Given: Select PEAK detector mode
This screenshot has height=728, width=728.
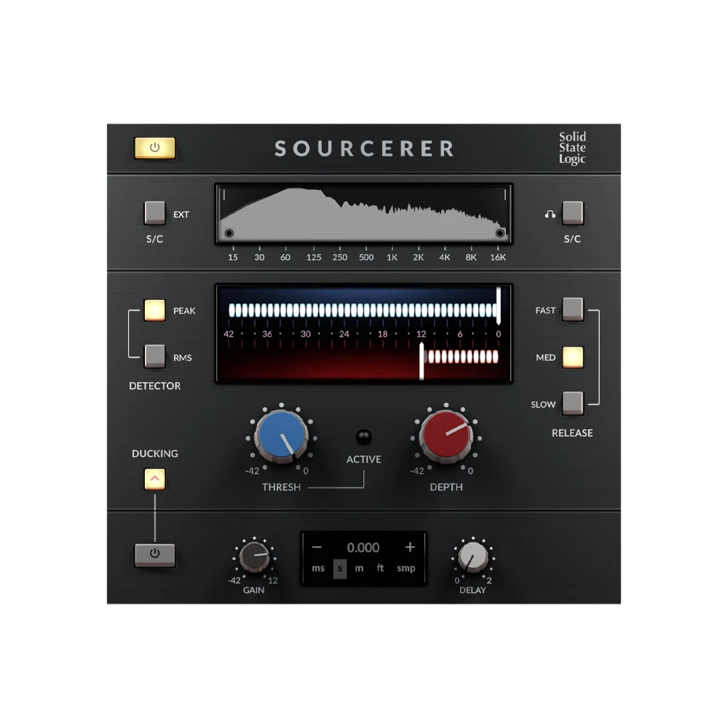Looking at the screenshot, I should 154,309.
